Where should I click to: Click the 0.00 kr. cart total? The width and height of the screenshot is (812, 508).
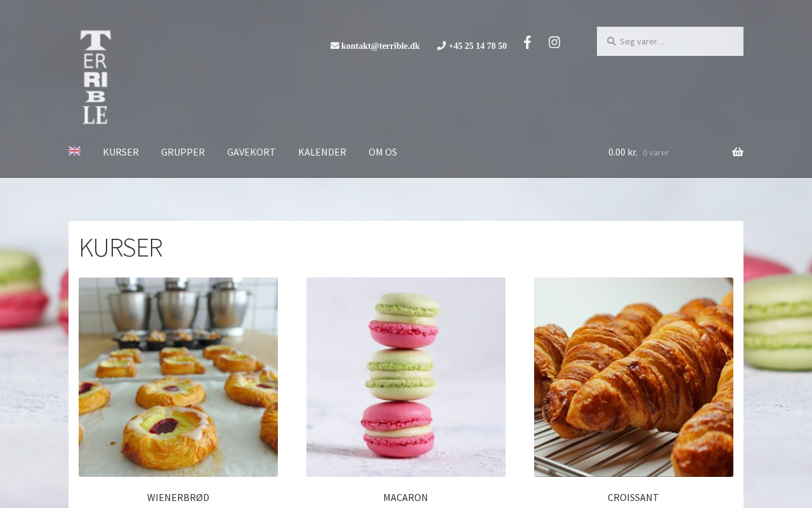pyautogui.click(x=623, y=152)
